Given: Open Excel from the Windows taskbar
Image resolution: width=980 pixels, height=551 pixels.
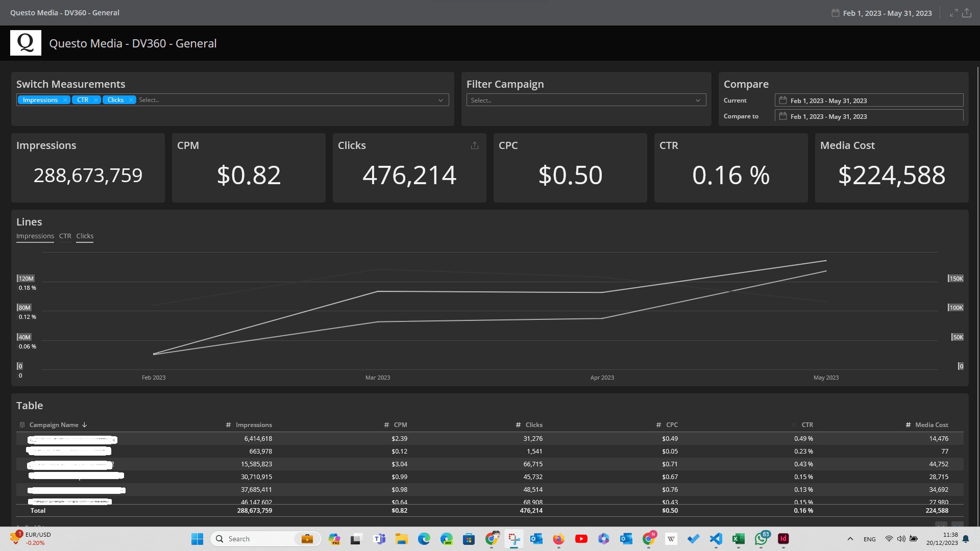Looking at the screenshot, I should point(738,539).
